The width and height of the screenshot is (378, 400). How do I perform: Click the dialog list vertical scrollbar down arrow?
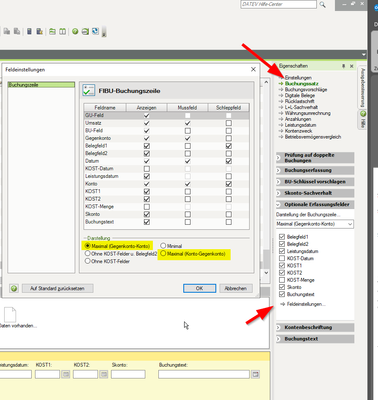point(266,273)
